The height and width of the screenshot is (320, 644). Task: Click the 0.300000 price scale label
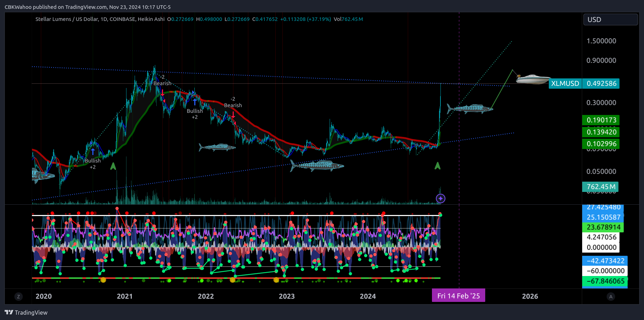pyautogui.click(x=601, y=103)
